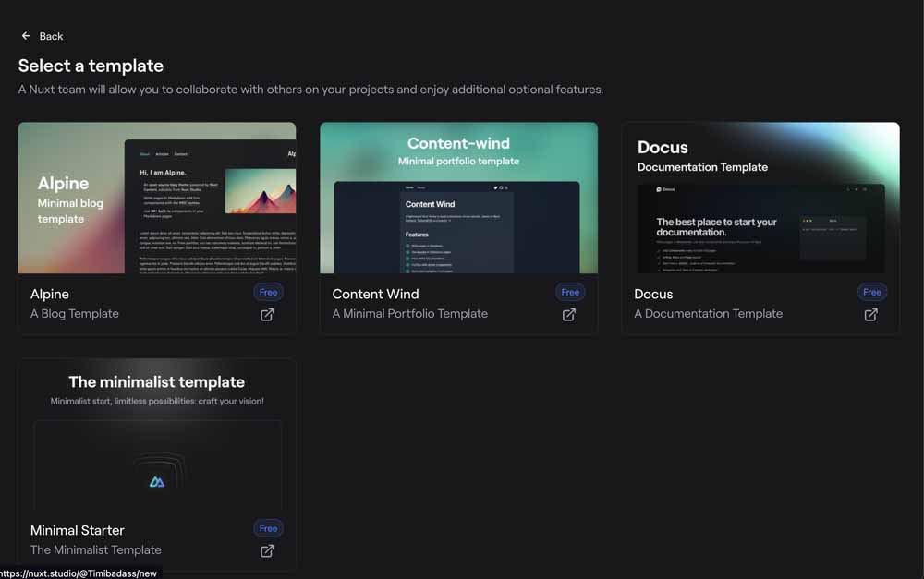Click the external link icon on Content Wind card
The height and width of the screenshot is (579, 924).
click(x=569, y=314)
